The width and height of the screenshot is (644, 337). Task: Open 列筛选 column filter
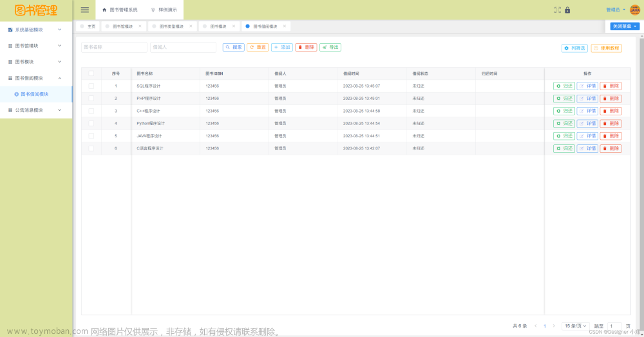click(x=574, y=48)
